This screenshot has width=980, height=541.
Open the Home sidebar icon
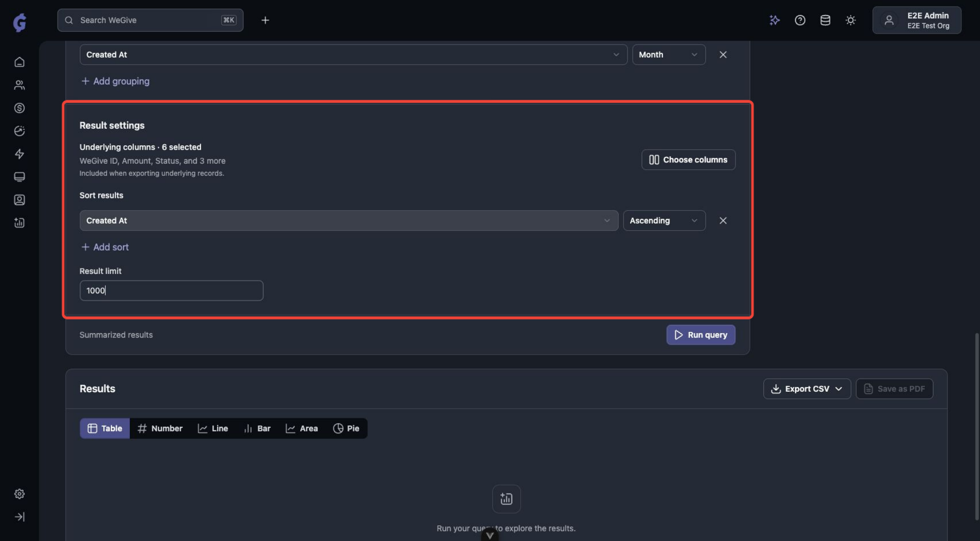pos(20,62)
